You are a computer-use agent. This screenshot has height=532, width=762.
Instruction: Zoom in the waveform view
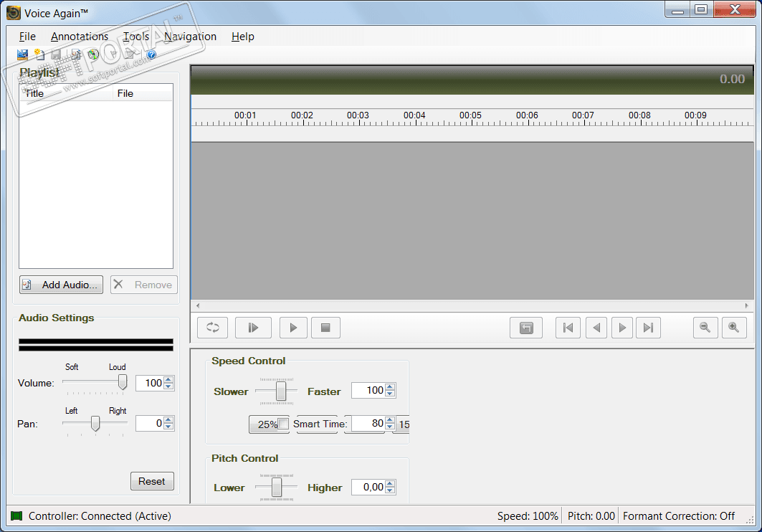[x=734, y=328]
